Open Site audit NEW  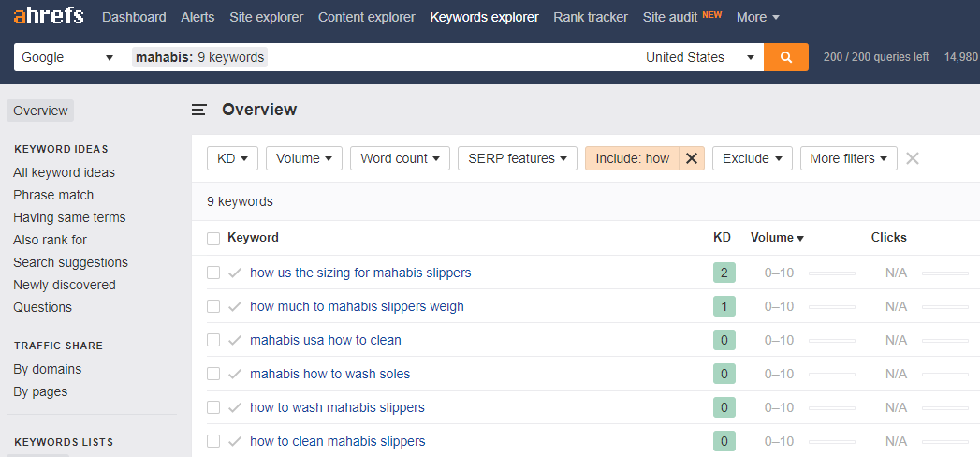[x=681, y=17]
